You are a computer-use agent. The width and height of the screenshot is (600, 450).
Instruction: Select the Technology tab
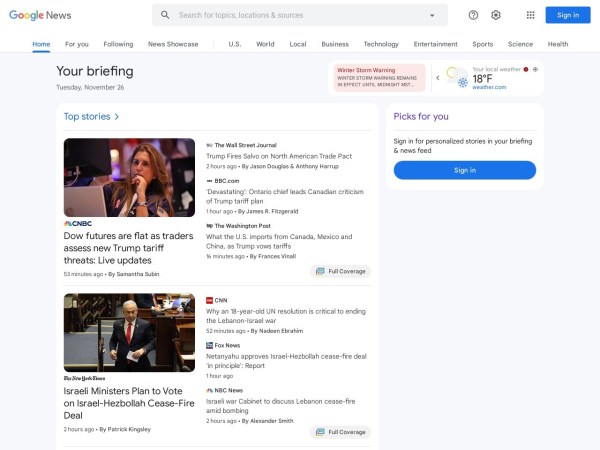point(381,44)
